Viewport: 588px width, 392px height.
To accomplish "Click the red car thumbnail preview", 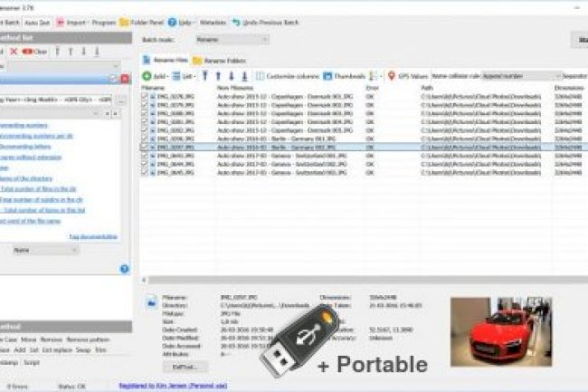I will click(501, 331).
